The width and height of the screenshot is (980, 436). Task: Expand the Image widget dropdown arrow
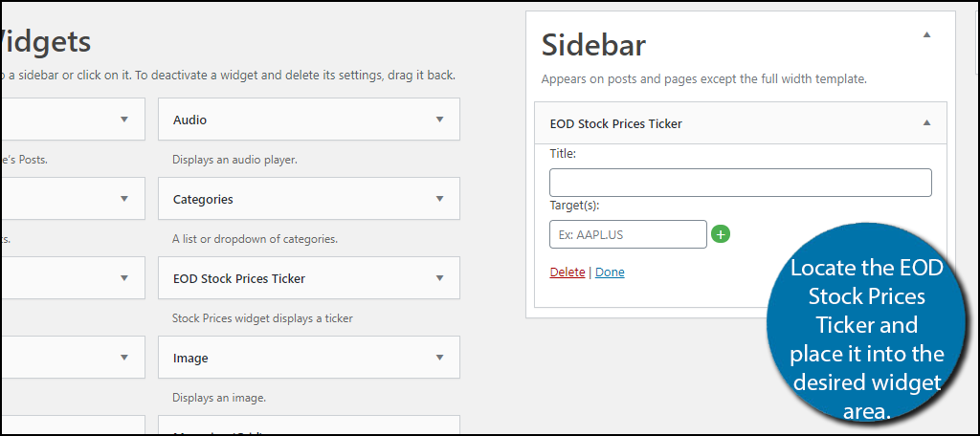[439, 358]
